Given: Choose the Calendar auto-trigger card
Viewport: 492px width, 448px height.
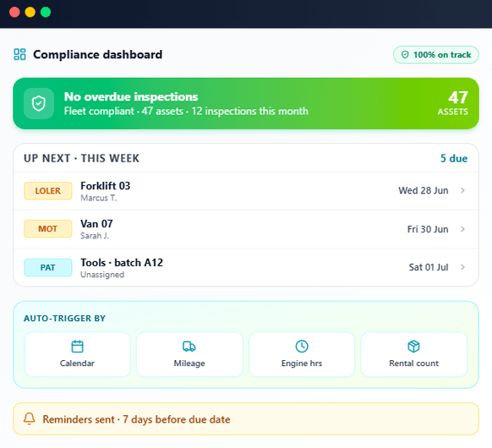Looking at the screenshot, I should (x=77, y=354).
